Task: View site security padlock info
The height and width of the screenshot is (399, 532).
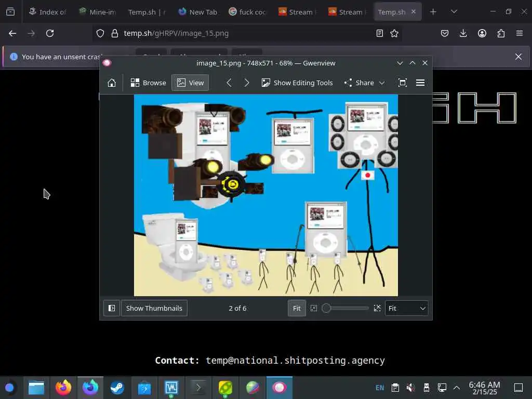Action: tap(115, 33)
